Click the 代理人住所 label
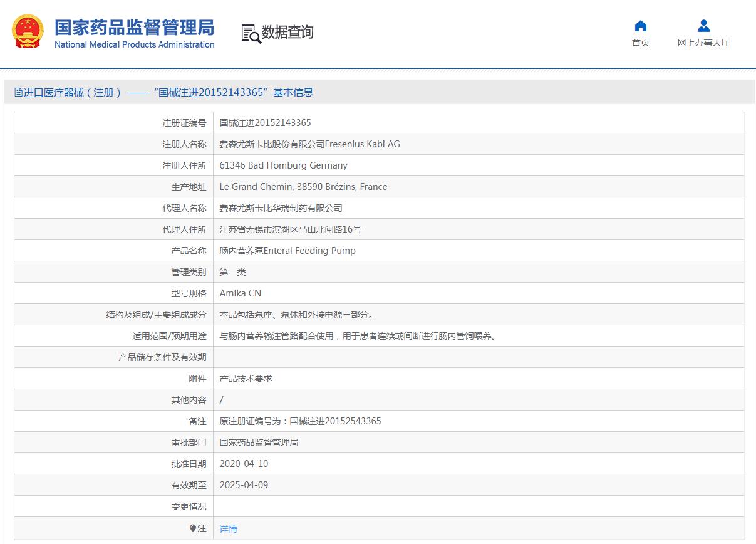 pos(184,229)
